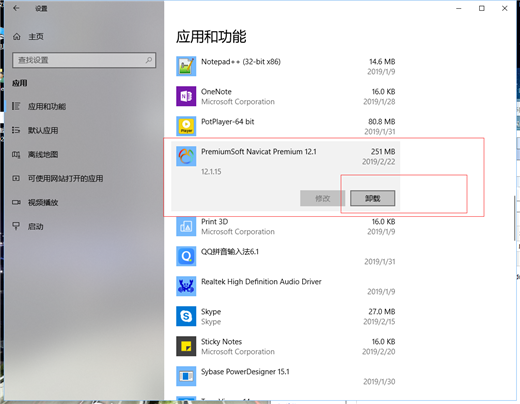This screenshot has width=520, height=404.
Task: Select Realtek High Definition Audio Driver entry
Action: [x=261, y=282]
